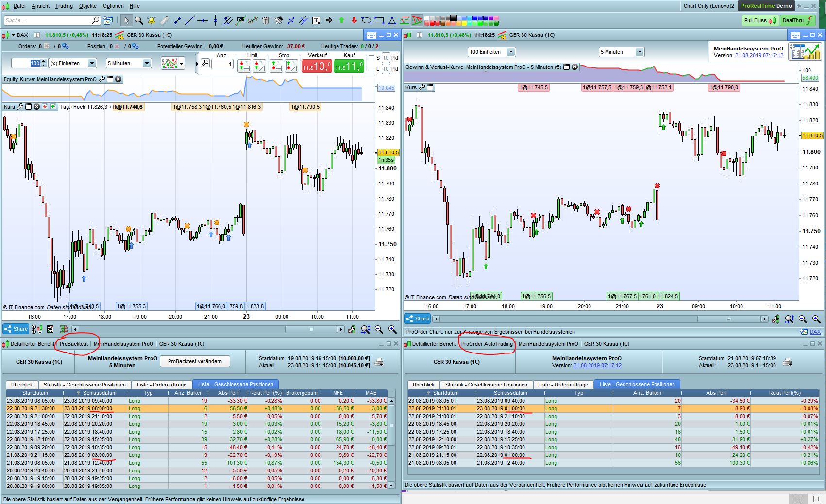Zoom in on the right ProOrder chart
Image resolution: width=826 pixels, height=504 pixels.
816,319
